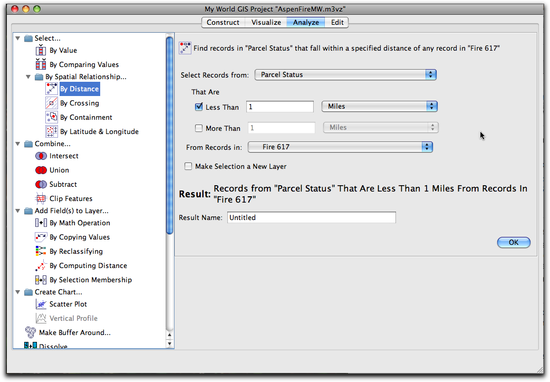Click the yellow window minimize button
This screenshot has height=382, width=550.
tap(26, 9)
